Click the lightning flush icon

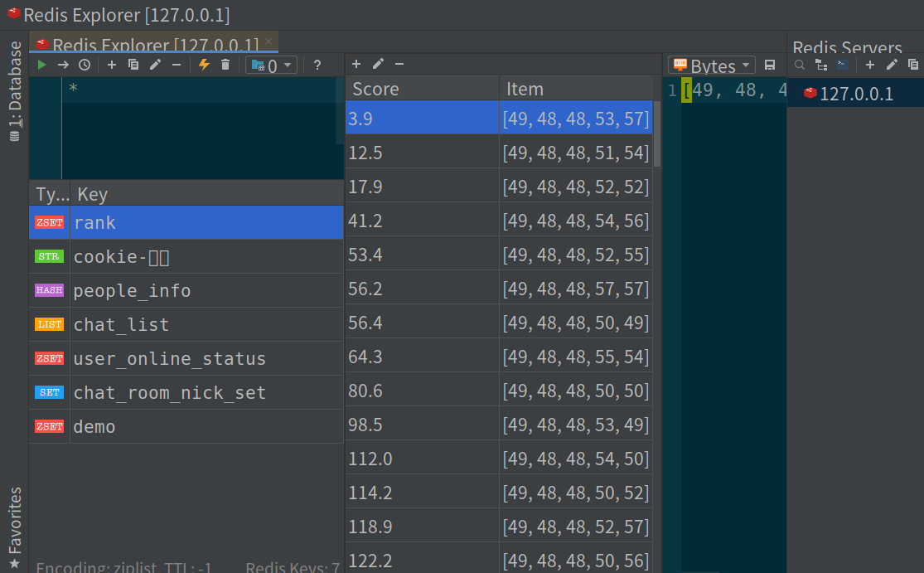pos(203,64)
